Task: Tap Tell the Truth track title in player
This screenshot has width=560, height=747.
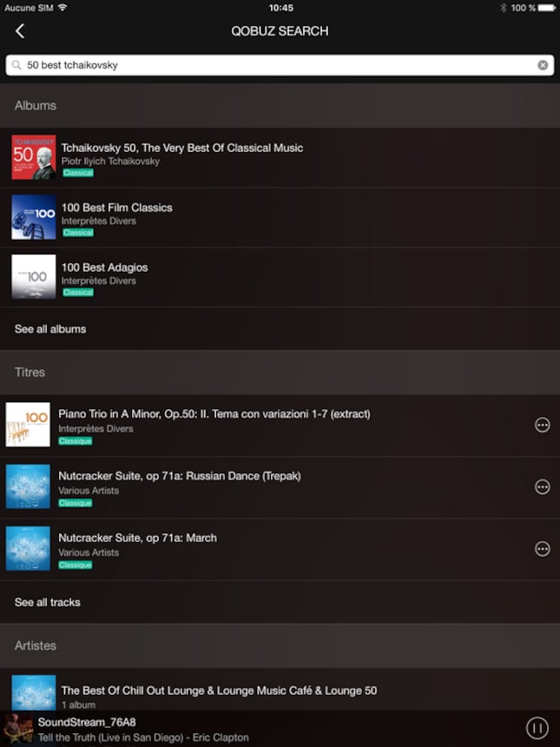Action: [143, 737]
